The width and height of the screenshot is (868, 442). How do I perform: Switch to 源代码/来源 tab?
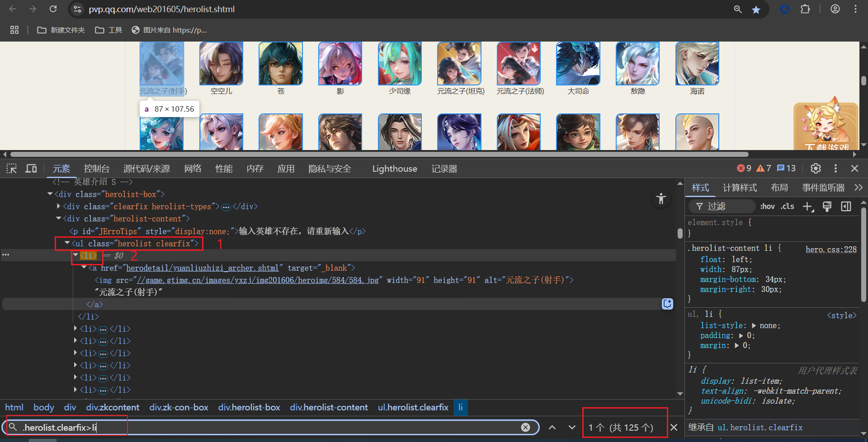click(x=146, y=169)
